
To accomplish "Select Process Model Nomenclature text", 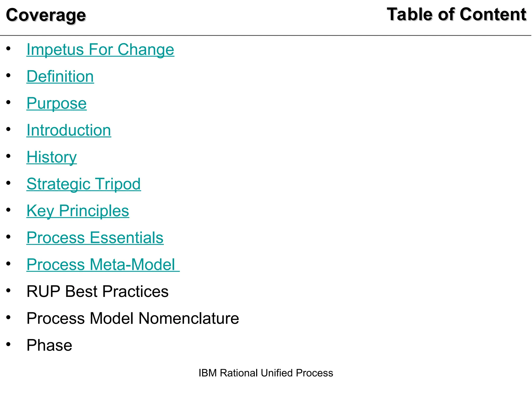I will (x=133, y=318).
